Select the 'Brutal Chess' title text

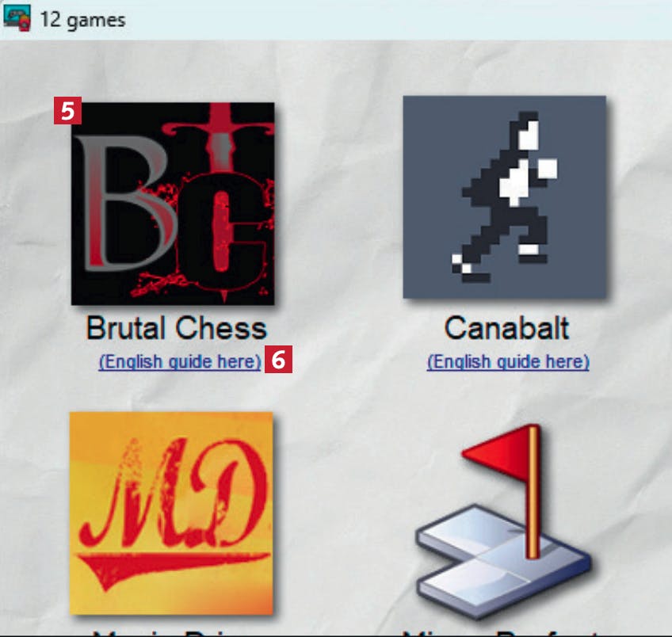click(177, 328)
